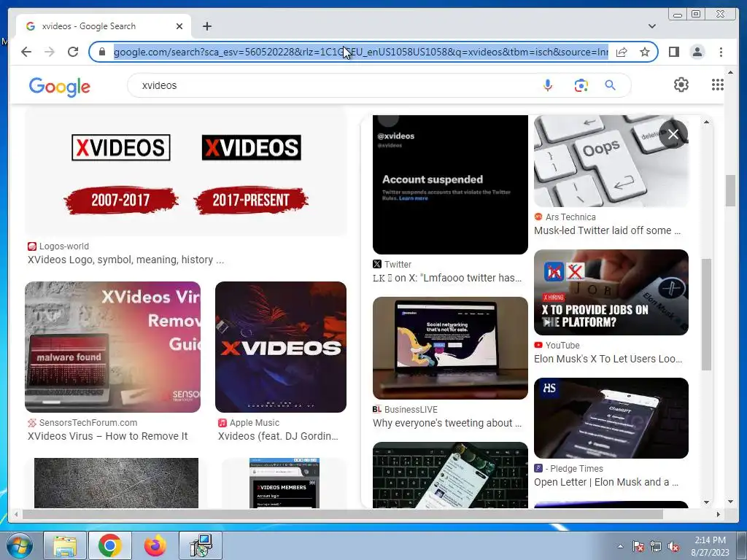This screenshot has width=747, height=560.
Task: Click the blue magnifier search button
Action: click(611, 85)
